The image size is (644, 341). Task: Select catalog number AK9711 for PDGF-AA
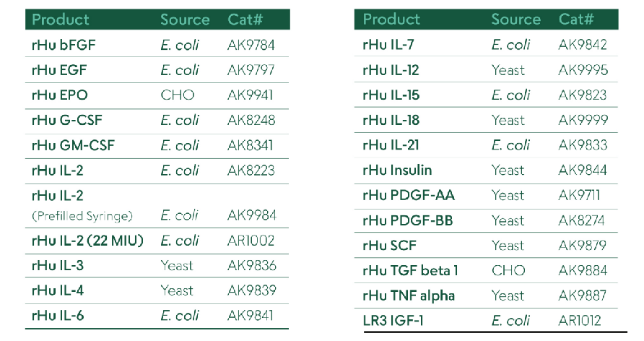point(578,195)
